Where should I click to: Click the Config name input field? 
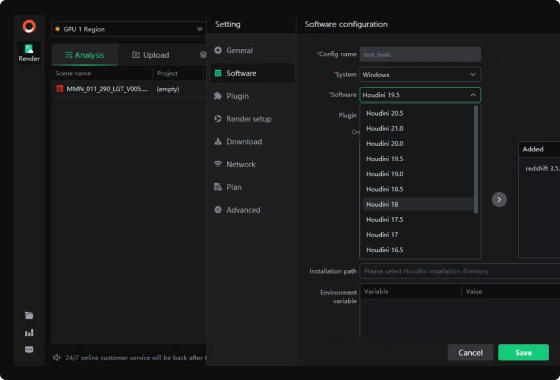pos(420,55)
